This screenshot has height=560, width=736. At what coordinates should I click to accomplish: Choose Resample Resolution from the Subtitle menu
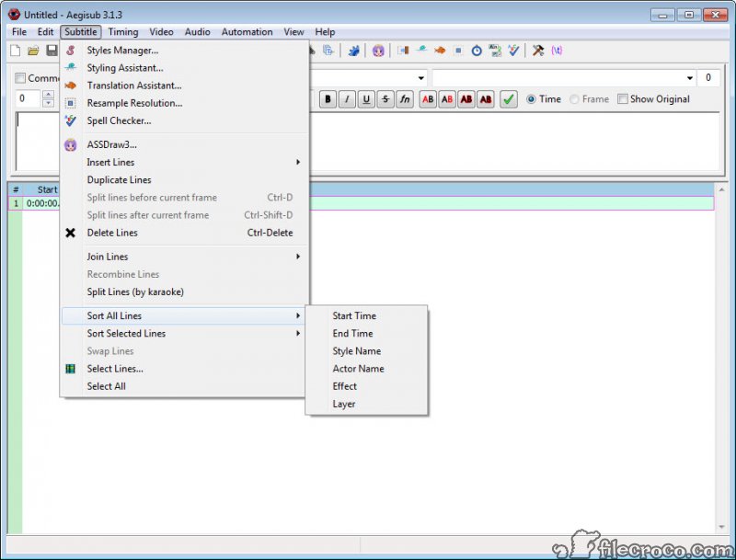pos(182,103)
